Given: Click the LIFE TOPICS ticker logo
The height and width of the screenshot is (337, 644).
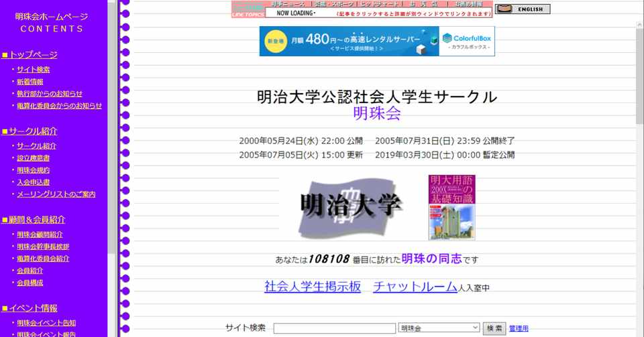Looking at the screenshot, I should pyautogui.click(x=248, y=9).
